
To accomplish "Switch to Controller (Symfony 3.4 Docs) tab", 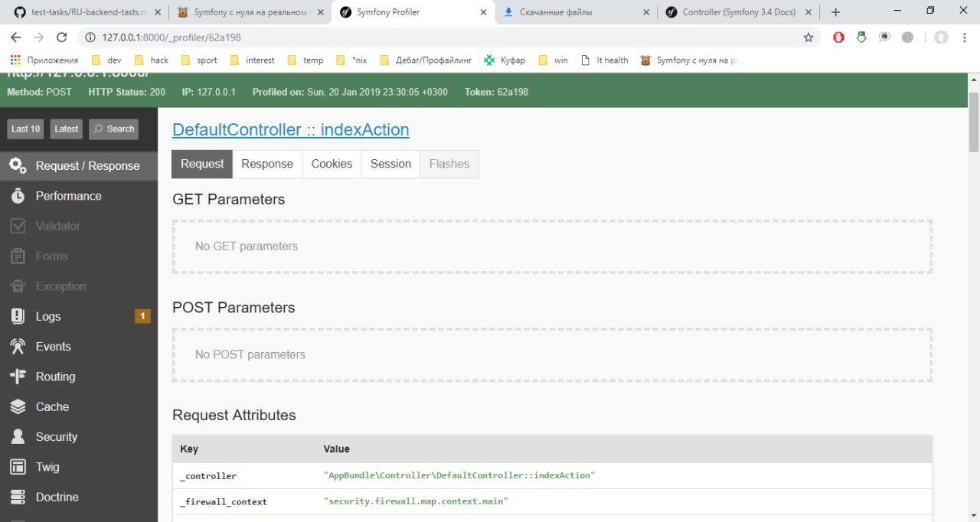I will (x=739, y=12).
